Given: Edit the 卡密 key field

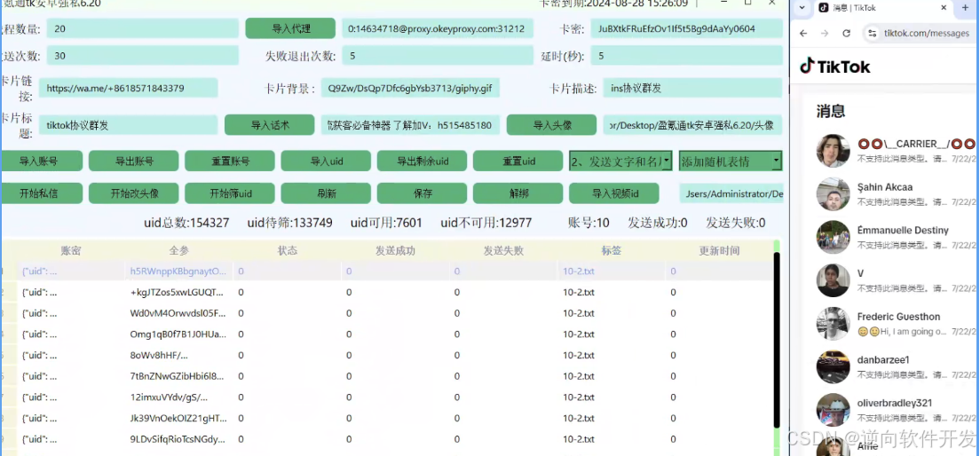Looking at the screenshot, I should (x=687, y=28).
